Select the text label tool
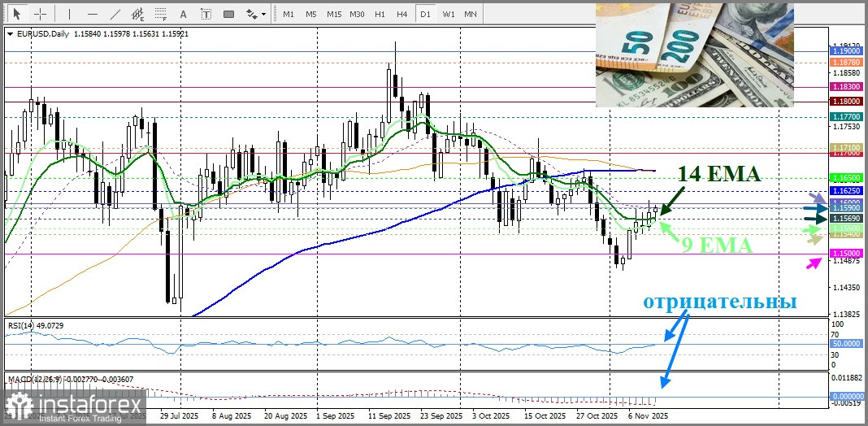The width and height of the screenshot is (868, 426). coord(206,14)
